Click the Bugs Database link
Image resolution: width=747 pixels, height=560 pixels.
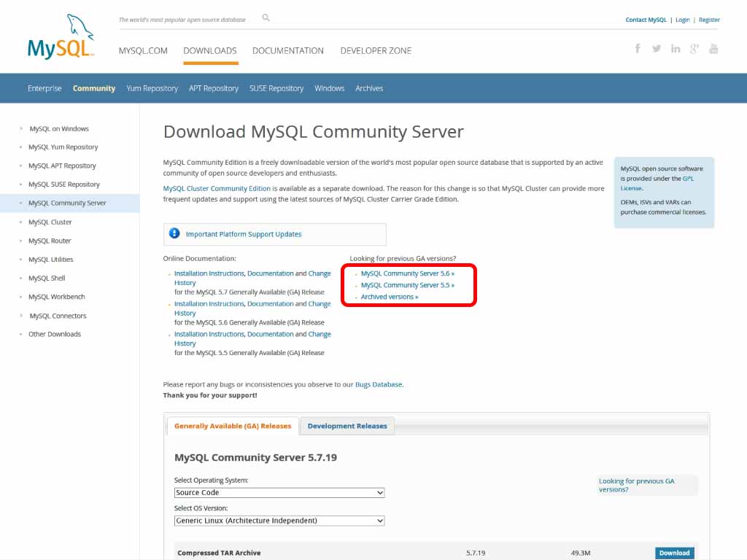[x=379, y=384]
